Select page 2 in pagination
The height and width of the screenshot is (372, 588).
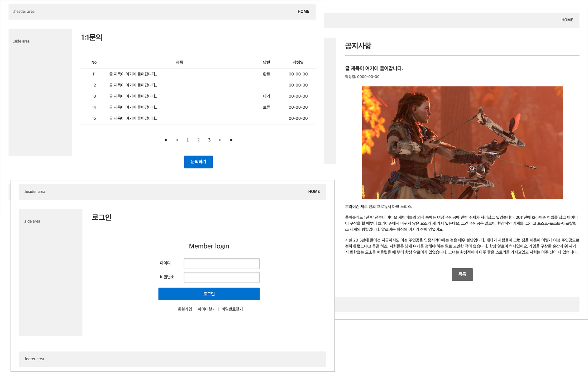198,140
